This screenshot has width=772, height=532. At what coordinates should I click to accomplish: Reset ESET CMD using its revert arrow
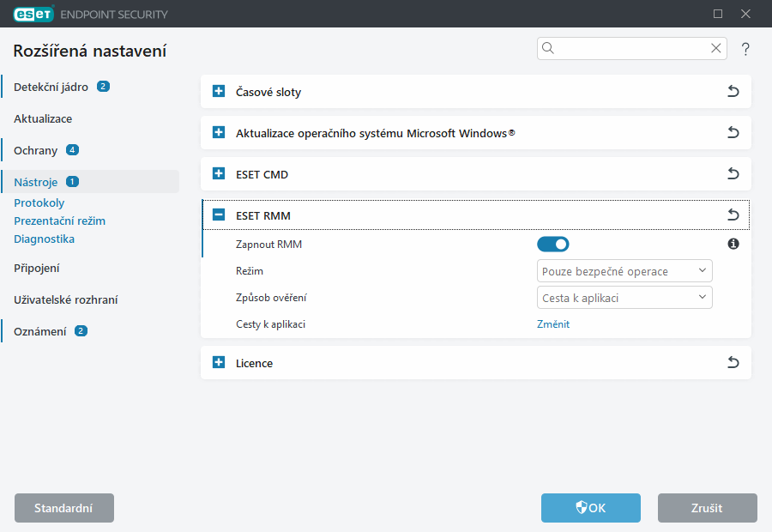733,173
